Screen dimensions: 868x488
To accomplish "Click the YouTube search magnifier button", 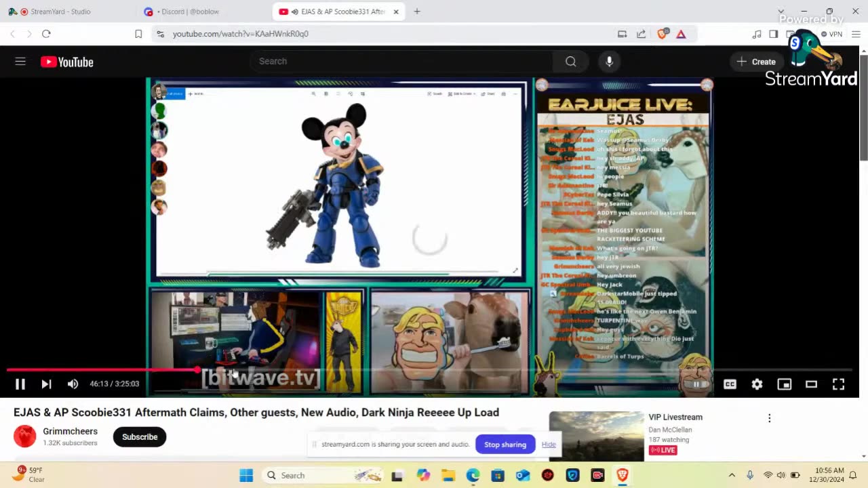I will click(x=571, y=62).
